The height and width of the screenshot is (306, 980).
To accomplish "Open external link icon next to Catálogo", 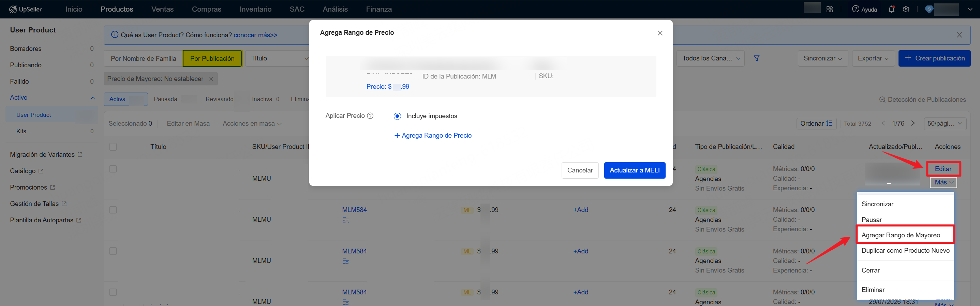I will pos(41,171).
